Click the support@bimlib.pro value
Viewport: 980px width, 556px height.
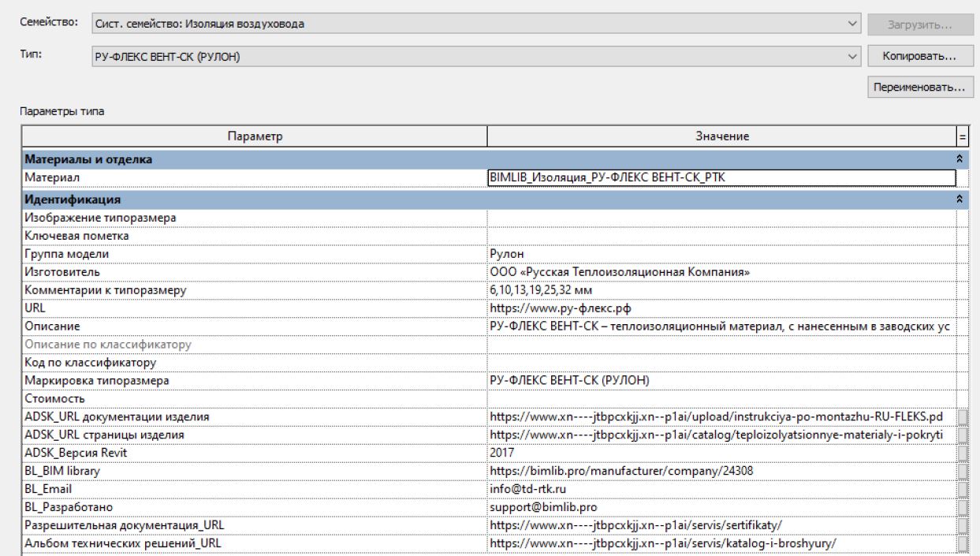(542, 509)
